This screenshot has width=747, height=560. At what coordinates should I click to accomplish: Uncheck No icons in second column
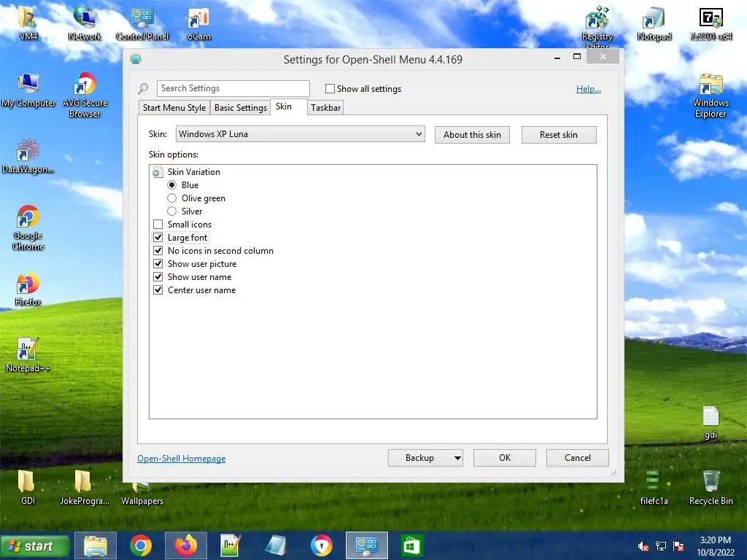tap(158, 251)
